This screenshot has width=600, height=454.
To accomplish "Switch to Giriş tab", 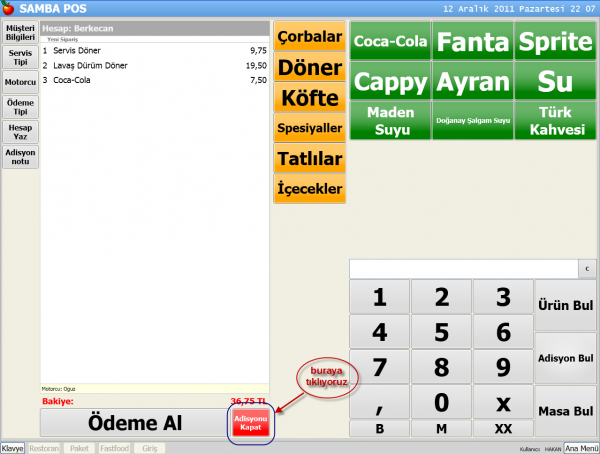I will (x=150, y=448).
